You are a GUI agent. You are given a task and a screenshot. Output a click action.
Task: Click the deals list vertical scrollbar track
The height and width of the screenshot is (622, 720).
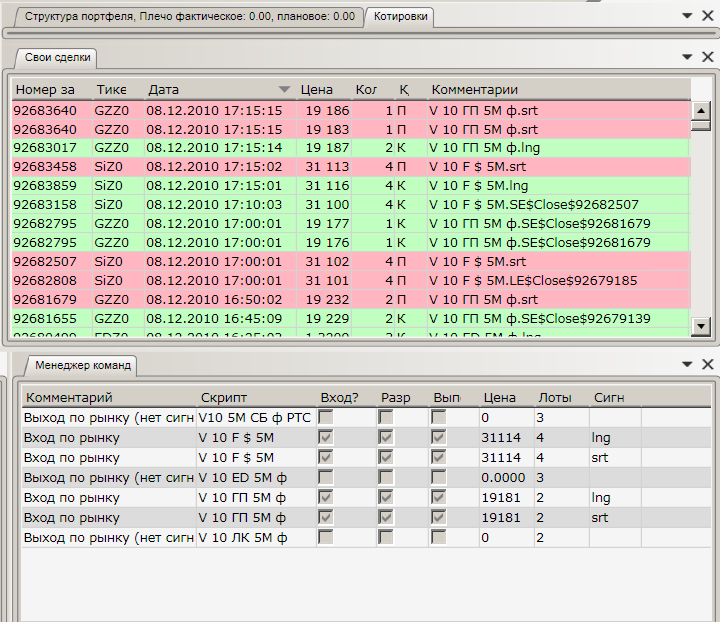point(700,220)
